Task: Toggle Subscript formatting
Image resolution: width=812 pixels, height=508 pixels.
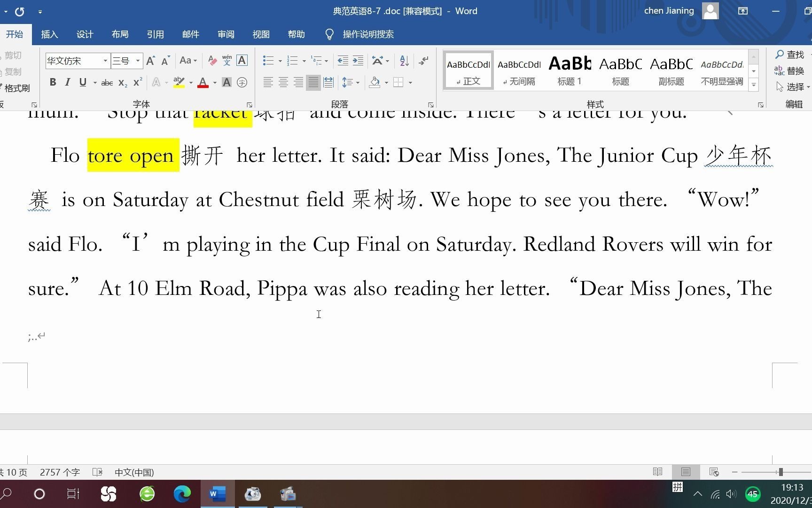Action: pyautogui.click(x=123, y=83)
